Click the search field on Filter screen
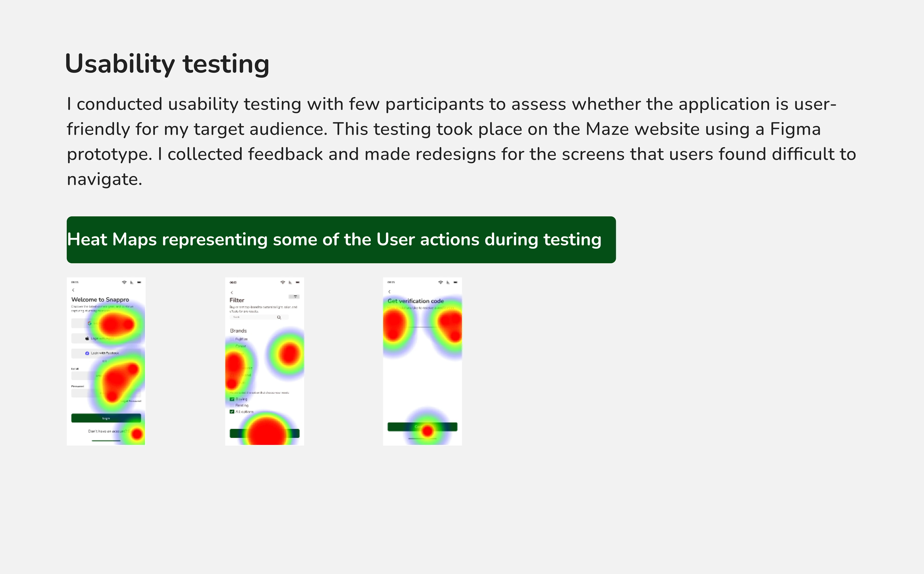Image resolution: width=924 pixels, height=574 pixels. pyautogui.click(x=253, y=317)
